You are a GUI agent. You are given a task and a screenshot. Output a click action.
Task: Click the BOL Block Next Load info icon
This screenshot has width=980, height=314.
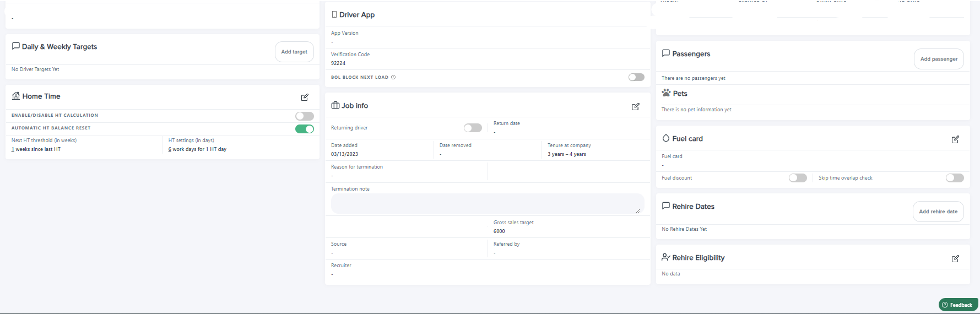coord(393,77)
